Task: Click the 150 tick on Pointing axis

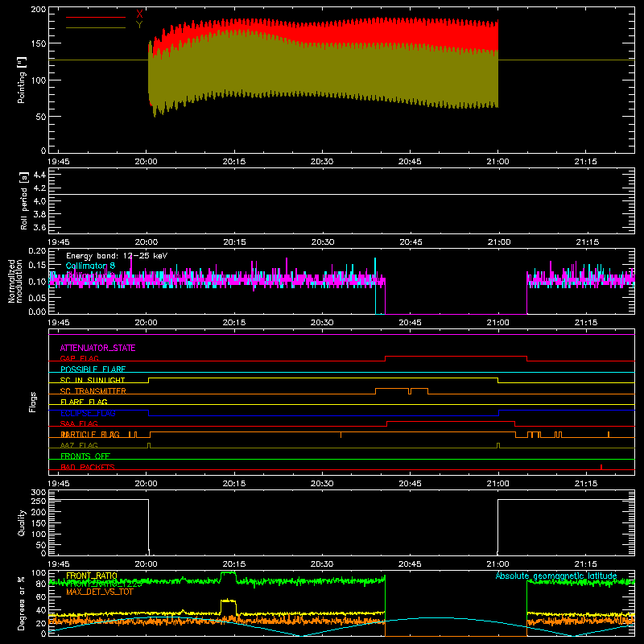Action: click(x=39, y=43)
